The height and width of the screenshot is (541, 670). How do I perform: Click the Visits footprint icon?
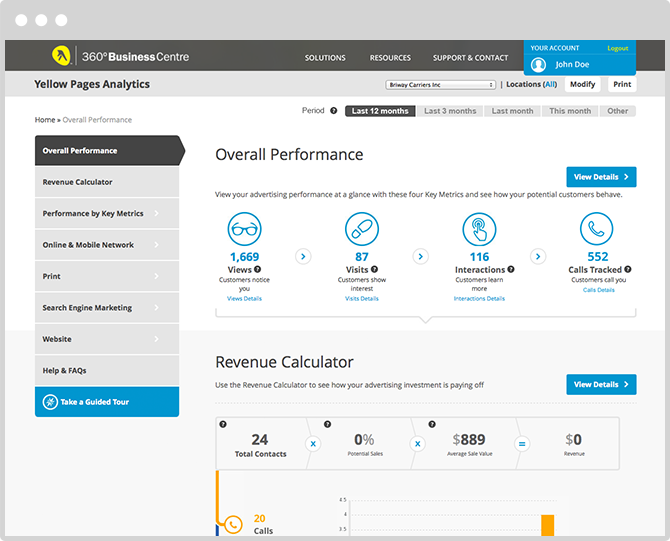coord(361,229)
